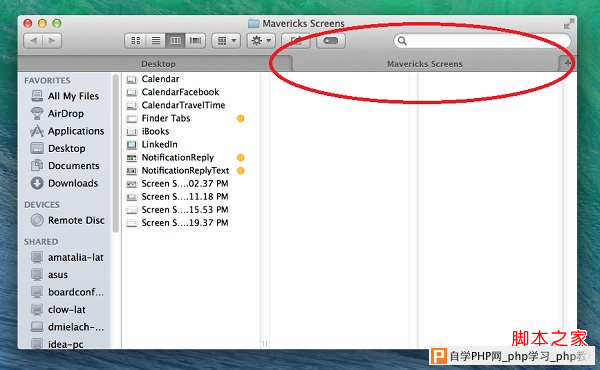This screenshot has width=600, height=370.
Task: Click the Mavericks Screens folder title icon
Action: click(254, 23)
